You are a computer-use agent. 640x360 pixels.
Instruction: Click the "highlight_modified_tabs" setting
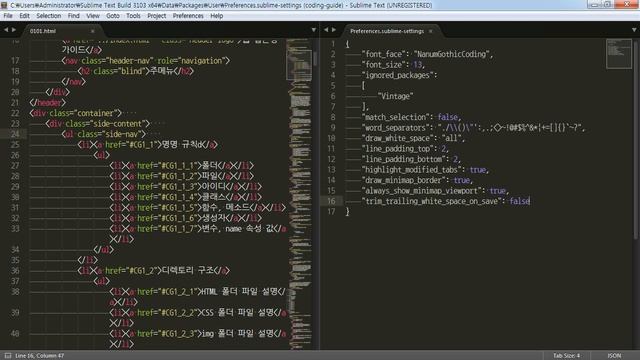coord(425,169)
